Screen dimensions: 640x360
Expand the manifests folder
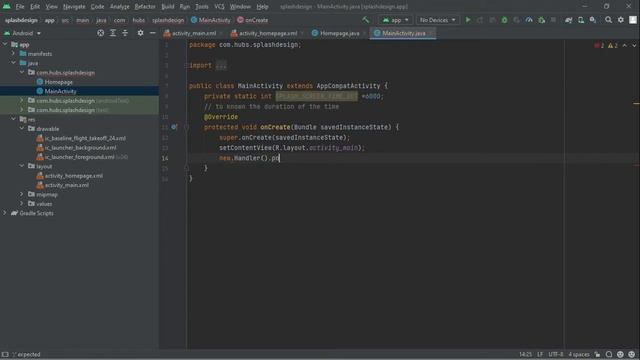click(13, 53)
